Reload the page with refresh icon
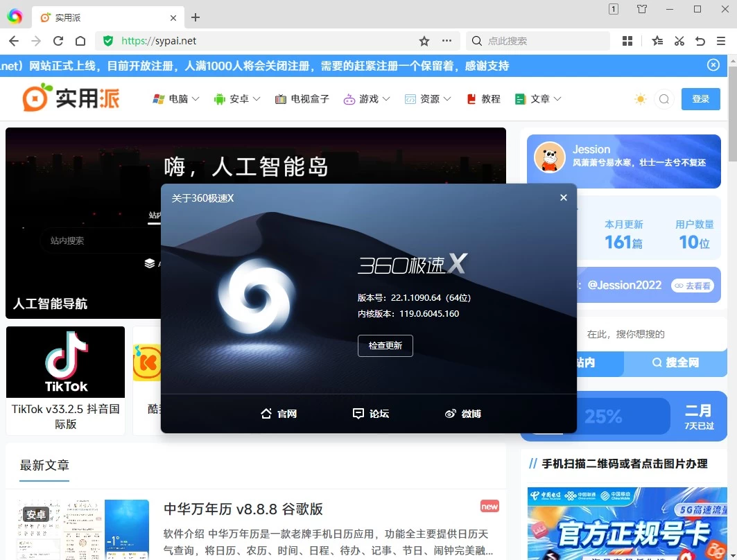 click(x=58, y=41)
